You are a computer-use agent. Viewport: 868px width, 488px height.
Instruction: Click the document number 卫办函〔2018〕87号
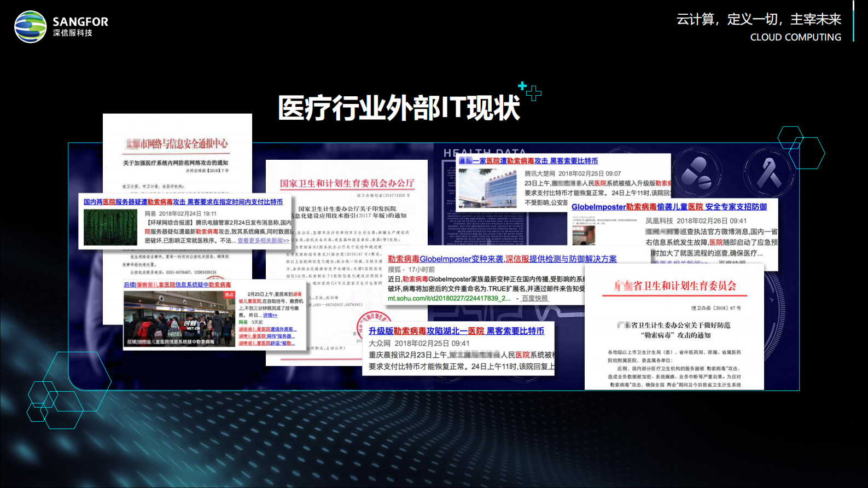716,308
